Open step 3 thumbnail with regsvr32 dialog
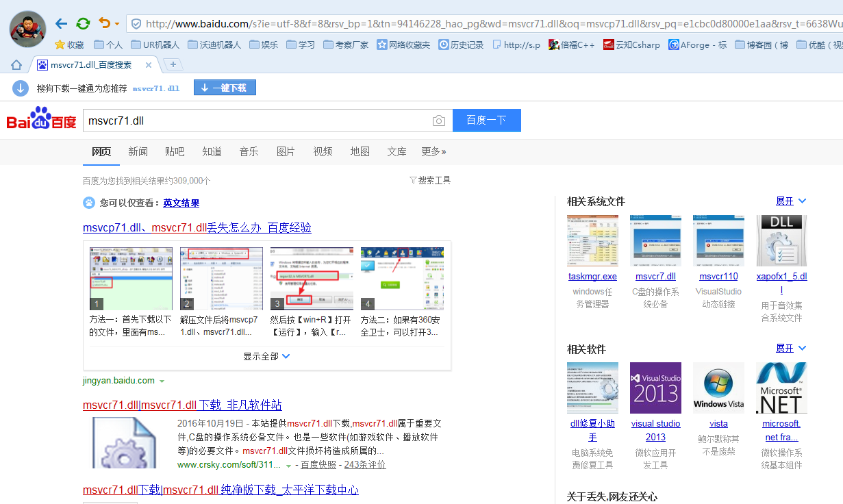The height and width of the screenshot is (504, 843). [312, 279]
